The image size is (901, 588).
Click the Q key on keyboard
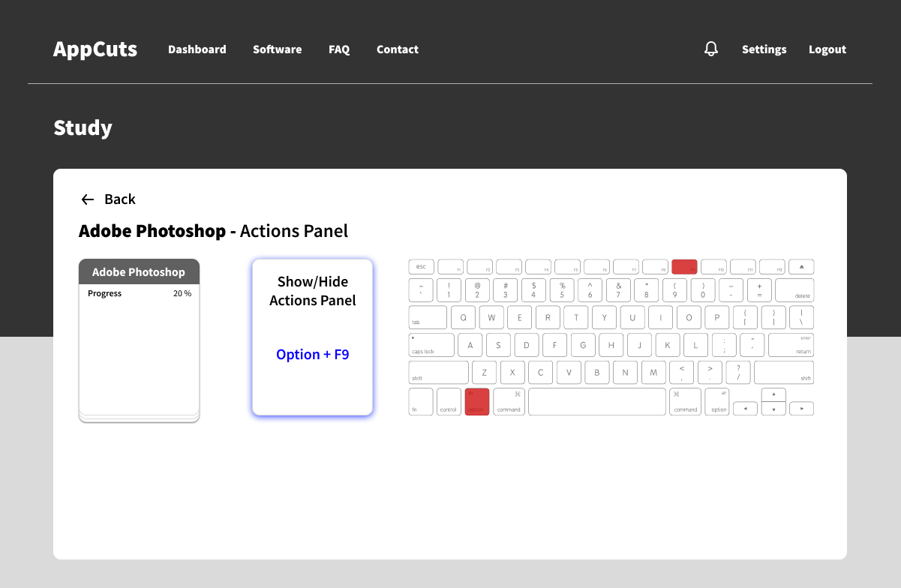coord(463,316)
